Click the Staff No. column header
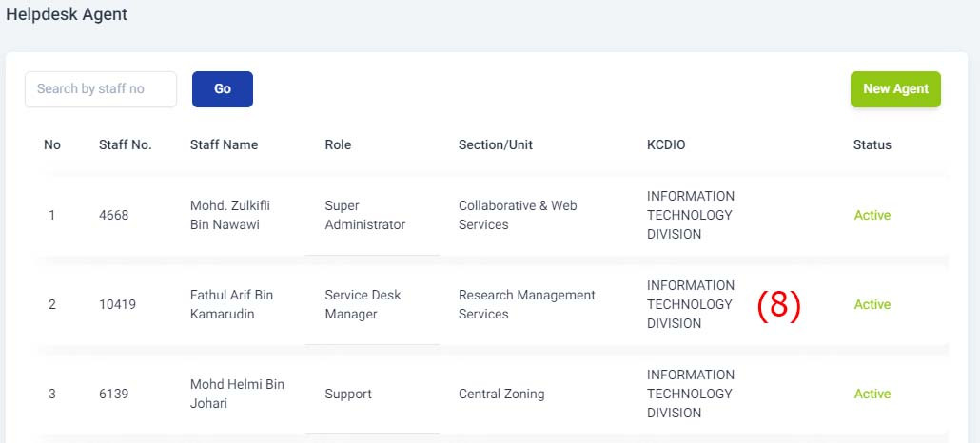 126,144
